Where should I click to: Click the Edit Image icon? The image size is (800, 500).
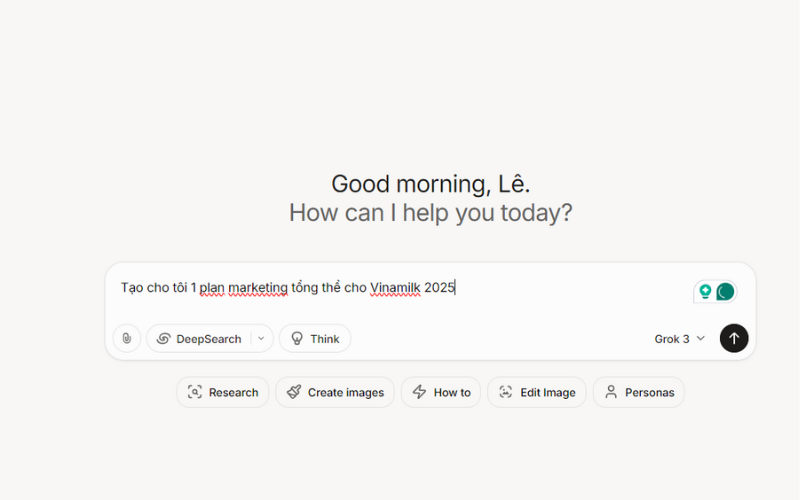pyautogui.click(x=506, y=393)
